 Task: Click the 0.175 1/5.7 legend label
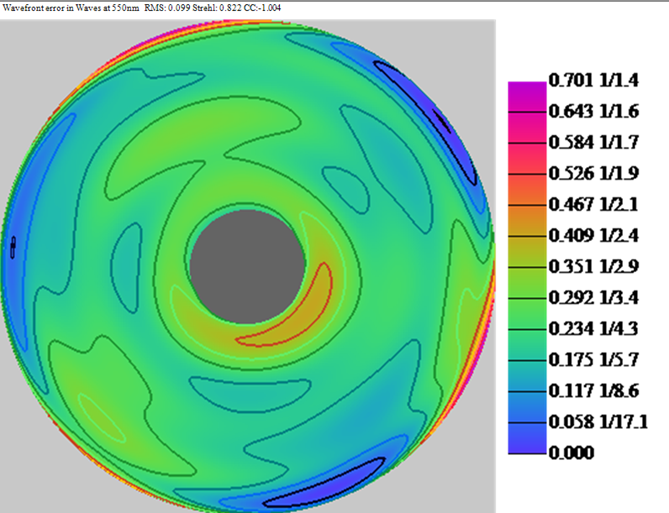pos(593,360)
